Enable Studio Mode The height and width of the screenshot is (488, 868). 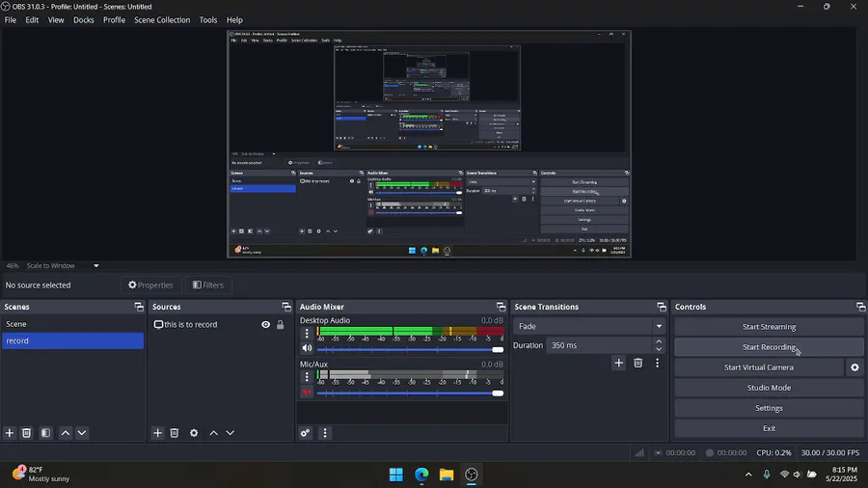[769, 388]
